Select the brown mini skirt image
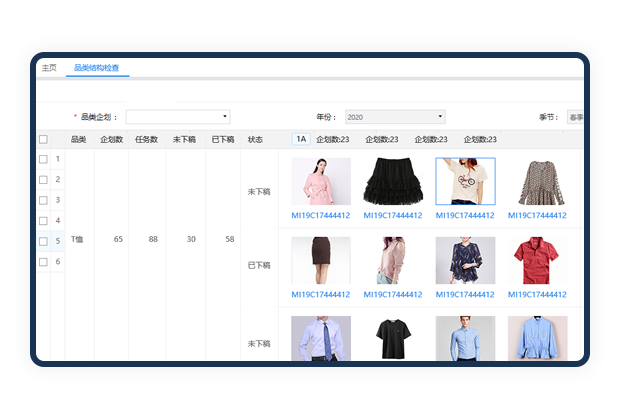The height and width of the screenshot is (420, 620). (321, 260)
